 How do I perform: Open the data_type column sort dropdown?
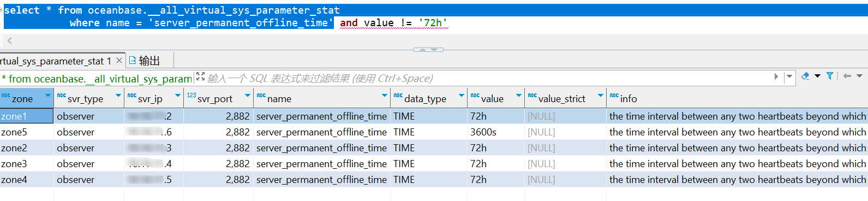click(462, 96)
